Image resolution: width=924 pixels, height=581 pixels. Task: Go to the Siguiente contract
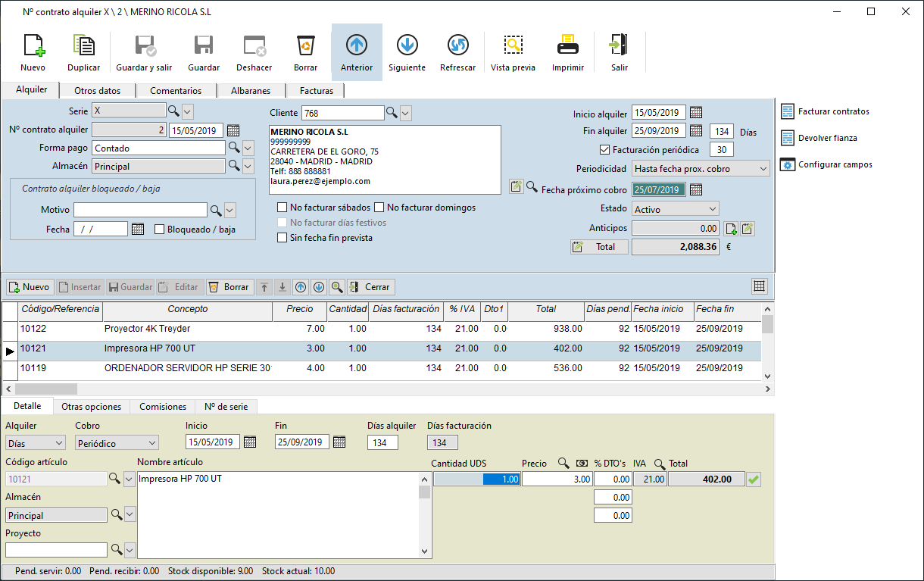pos(407,46)
